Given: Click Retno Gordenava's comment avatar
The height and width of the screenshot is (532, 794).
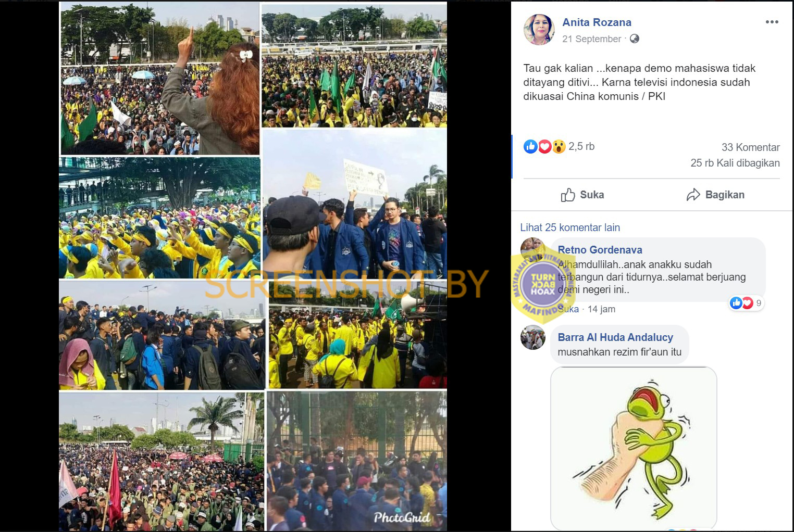Looking at the screenshot, I should (532, 250).
